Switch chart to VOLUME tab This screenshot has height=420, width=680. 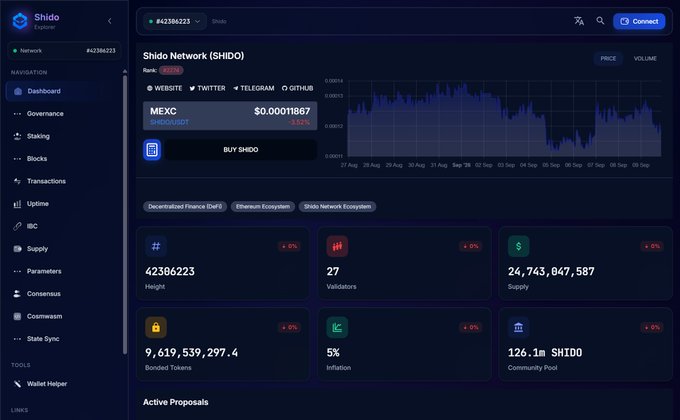645,59
